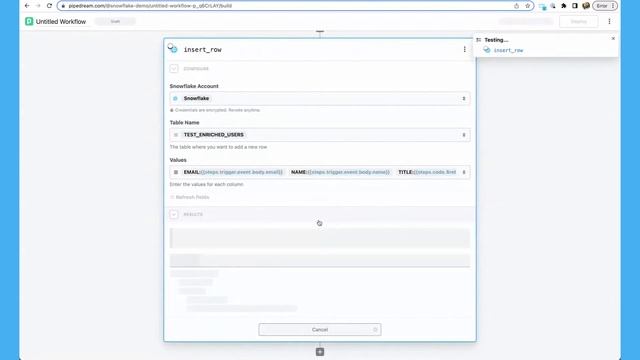Click the Snowflake account logo icon
The width and height of the screenshot is (640, 360).
176,98
